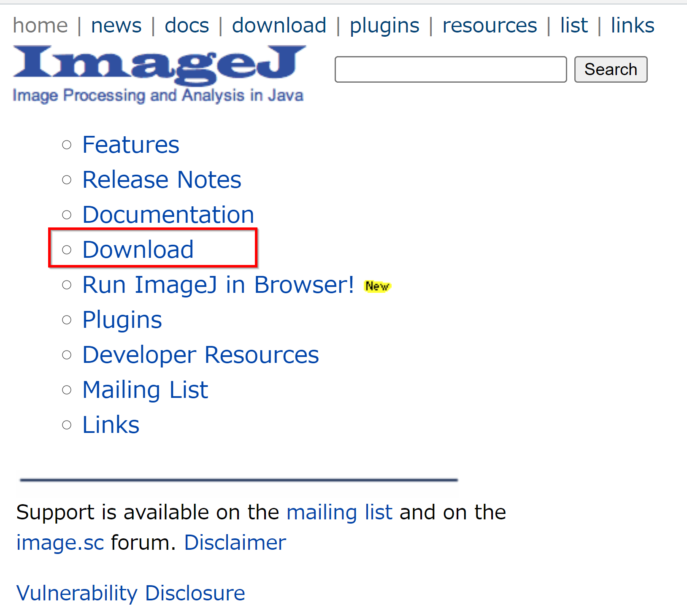Open plugins in the top navigation

[384, 26]
